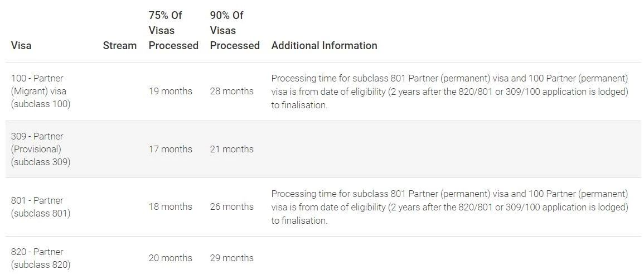
Task: Click the Additional Information column header
Action: coord(324,46)
